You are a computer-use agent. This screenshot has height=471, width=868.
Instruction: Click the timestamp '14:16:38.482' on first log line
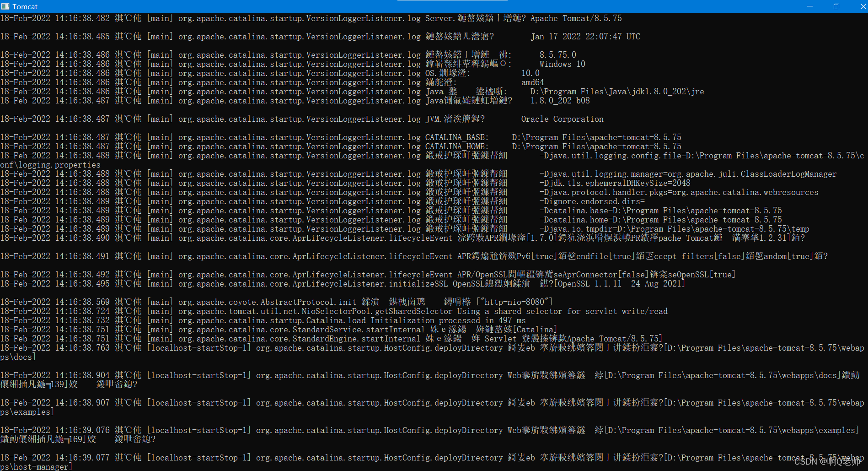click(82, 18)
